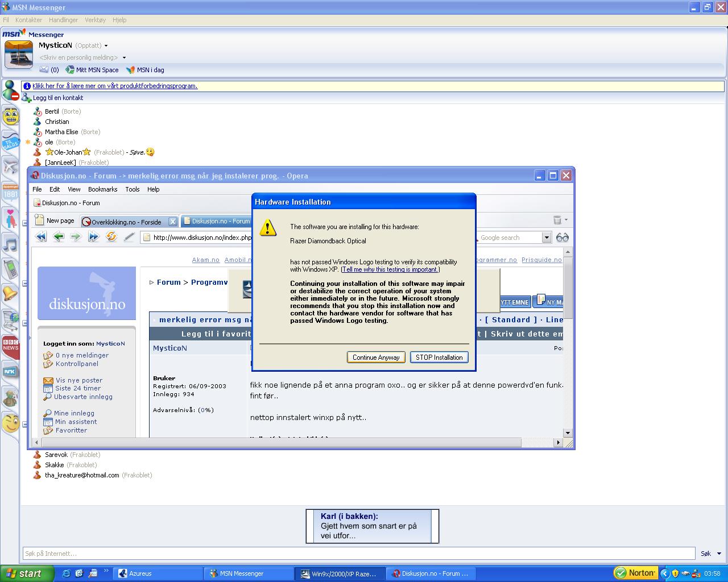Click '0 nye meldinger' link on forum
728x582 pixels.
pyautogui.click(x=82, y=355)
